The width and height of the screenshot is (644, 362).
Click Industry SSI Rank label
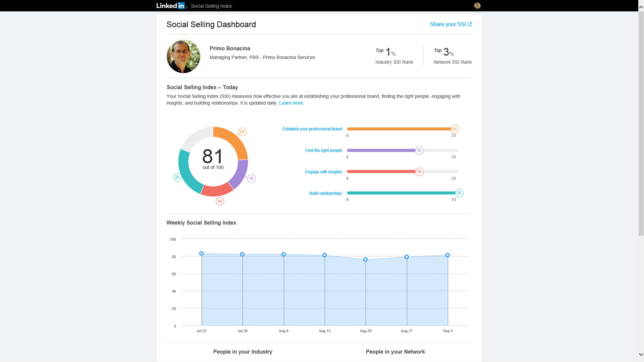(394, 62)
